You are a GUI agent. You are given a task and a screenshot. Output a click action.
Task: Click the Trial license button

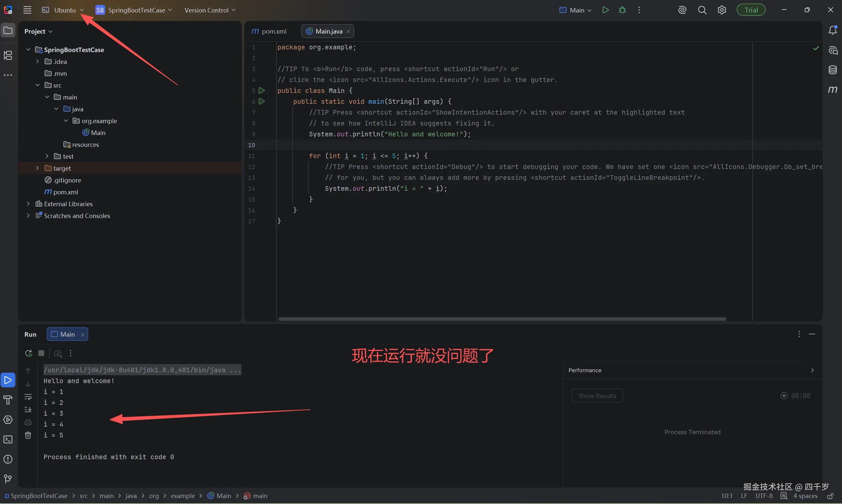click(751, 10)
